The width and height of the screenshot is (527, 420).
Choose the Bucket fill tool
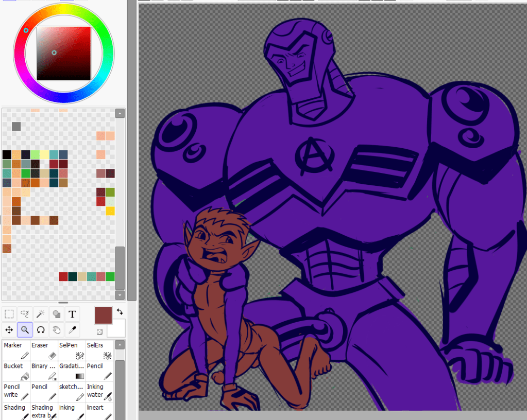click(16, 371)
